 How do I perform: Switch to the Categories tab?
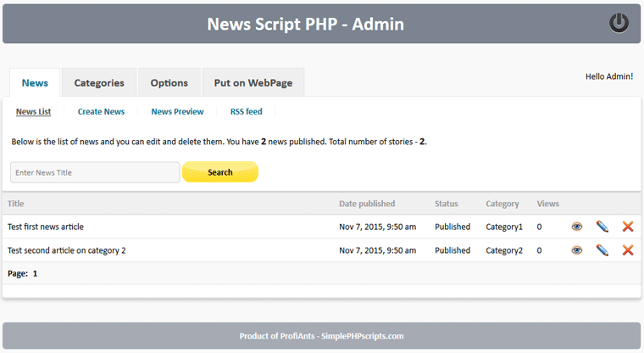tap(99, 82)
